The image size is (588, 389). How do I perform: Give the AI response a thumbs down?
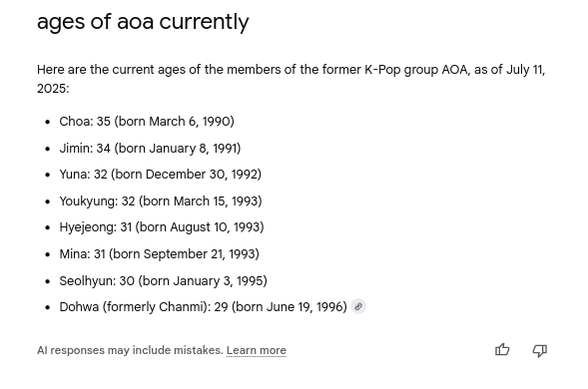(x=540, y=351)
